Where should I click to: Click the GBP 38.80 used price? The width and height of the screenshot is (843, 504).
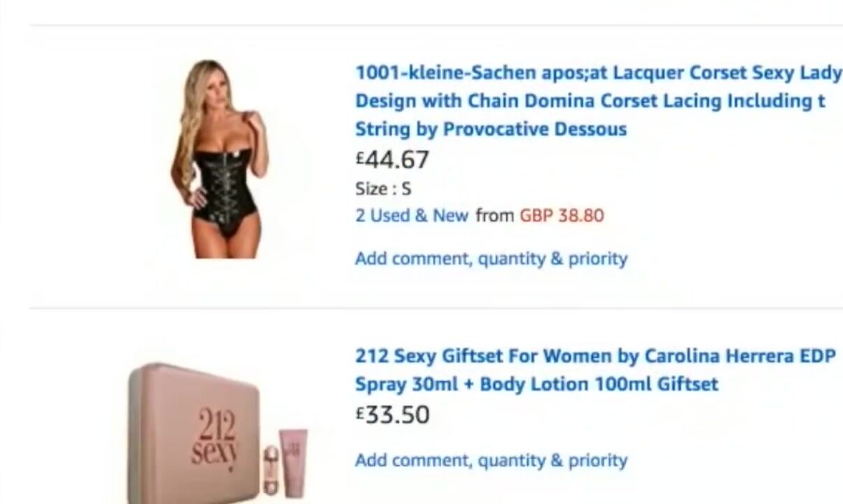point(562,216)
